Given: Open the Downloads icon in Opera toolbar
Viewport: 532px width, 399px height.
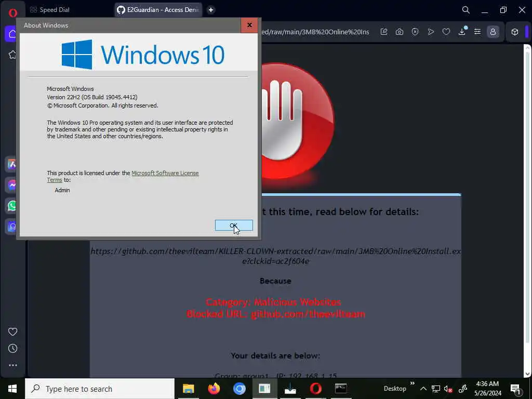Looking at the screenshot, I should tap(462, 32).
